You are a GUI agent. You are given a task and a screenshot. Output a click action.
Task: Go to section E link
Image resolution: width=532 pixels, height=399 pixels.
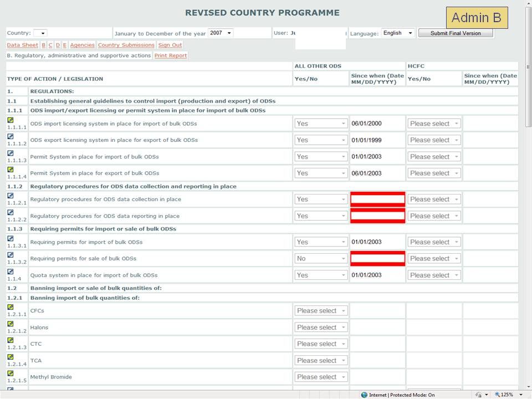point(64,45)
